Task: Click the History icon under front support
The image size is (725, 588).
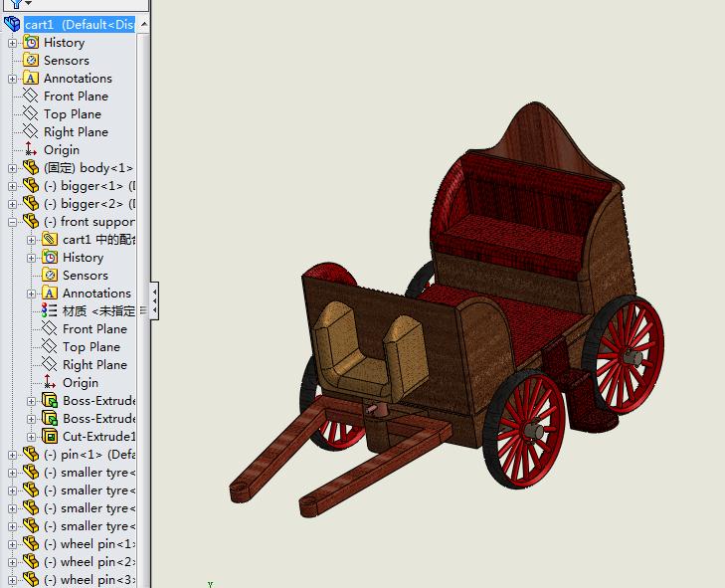Action: pyautogui.click(x=50, y=258)
